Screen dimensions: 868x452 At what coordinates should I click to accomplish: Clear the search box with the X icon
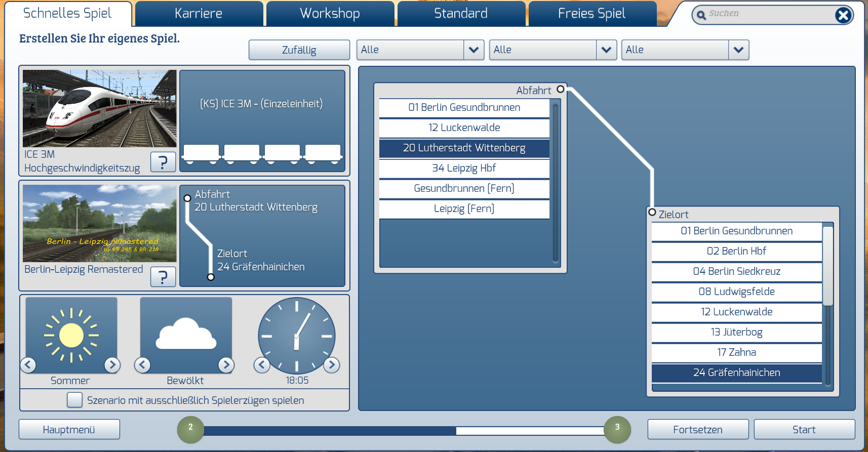843,15
